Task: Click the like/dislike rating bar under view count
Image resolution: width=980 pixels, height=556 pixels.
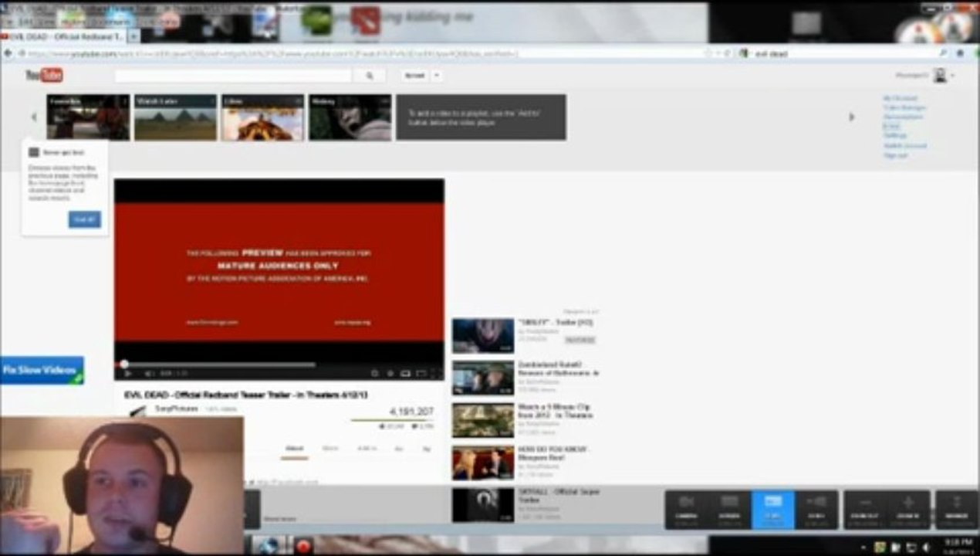Action: point(392,420)
